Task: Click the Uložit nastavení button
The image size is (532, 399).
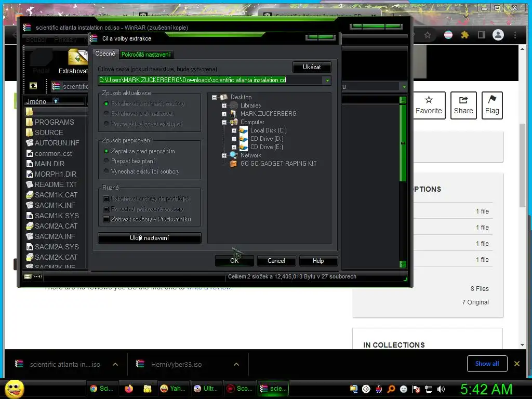Action: pyautogui.click(x=149, y=238)
